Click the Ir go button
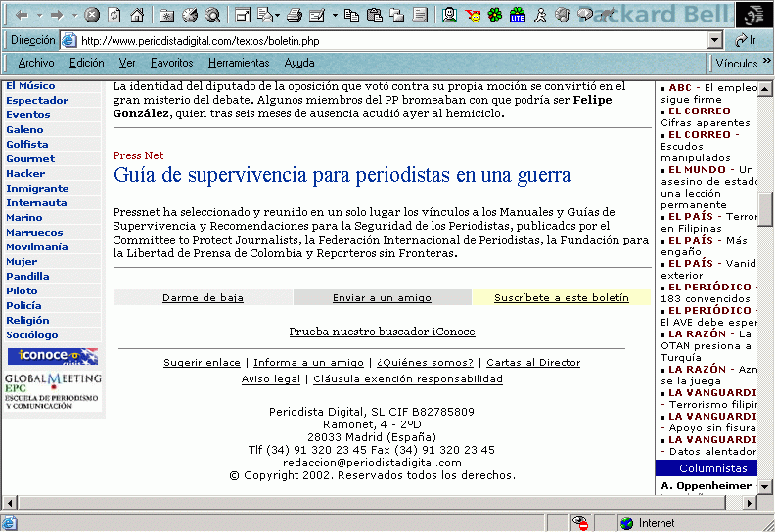The width and height of the screenshot is (775, 532). [x=746, y=40]
